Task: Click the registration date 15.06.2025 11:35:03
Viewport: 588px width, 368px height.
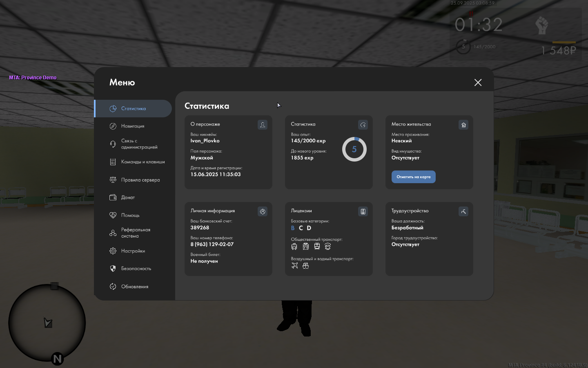Action: click(x=216, y=174)
